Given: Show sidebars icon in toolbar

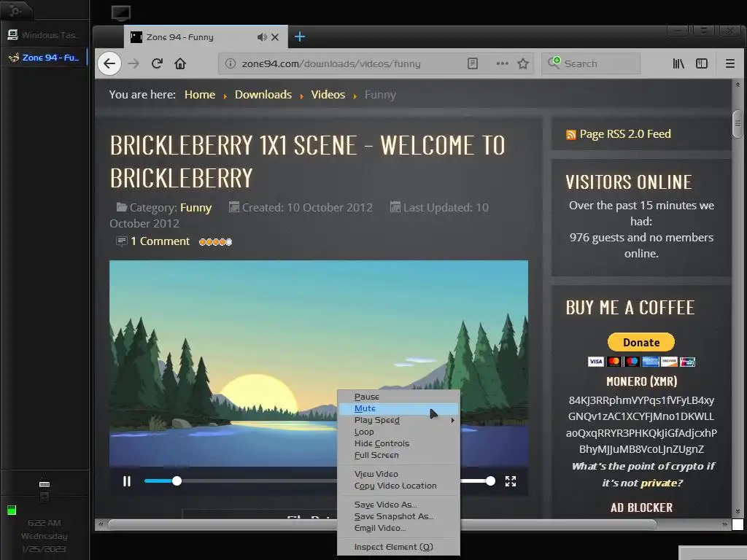Looking at the screenshot, I should tap(702, 63).
